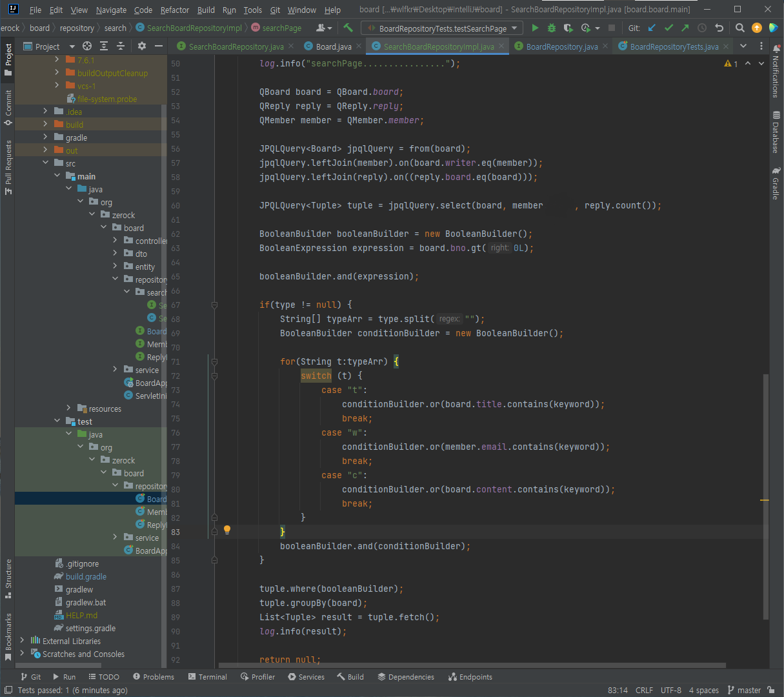Open the Pull Requests tool window
This screenshot has height=697, width=784.
click(8, 167)
